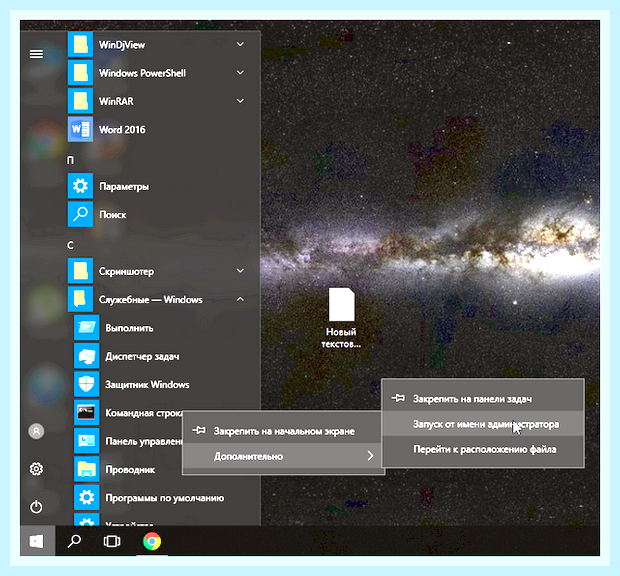Launch Выполнить icon

click(87, 328)
